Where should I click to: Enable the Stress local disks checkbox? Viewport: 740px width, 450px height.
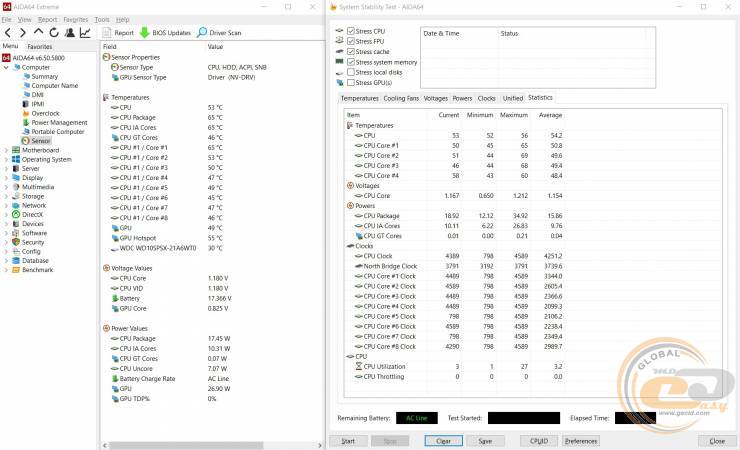[351, 72]
